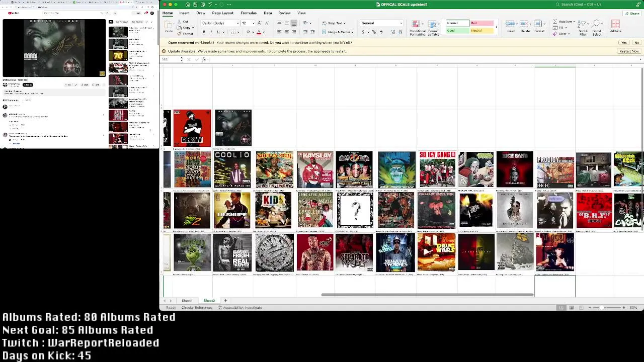Toggle left horizontal text alignment
Image resolution: width=644 pixels, height=362 pixels.
279,32
